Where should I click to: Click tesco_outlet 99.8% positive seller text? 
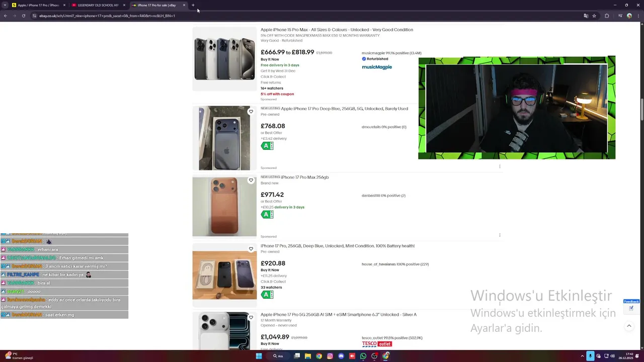392,338
